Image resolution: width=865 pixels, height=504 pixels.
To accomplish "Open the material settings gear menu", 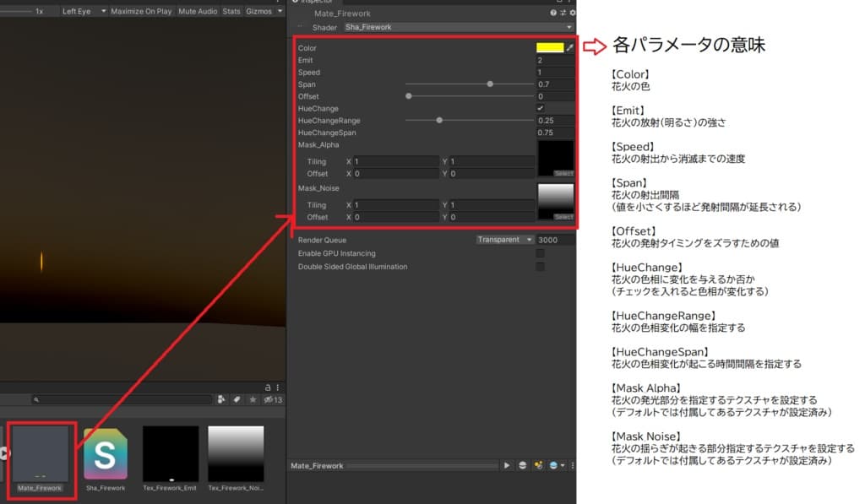I will pos(573,13).
